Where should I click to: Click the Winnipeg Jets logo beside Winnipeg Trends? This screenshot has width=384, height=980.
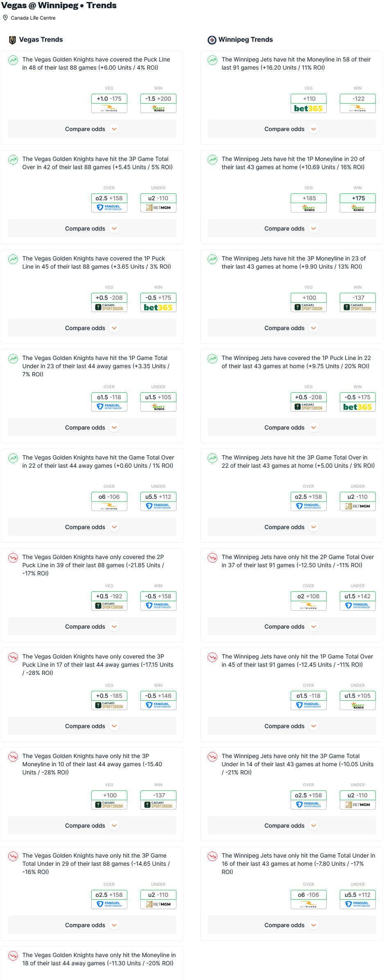click(212, 40)
